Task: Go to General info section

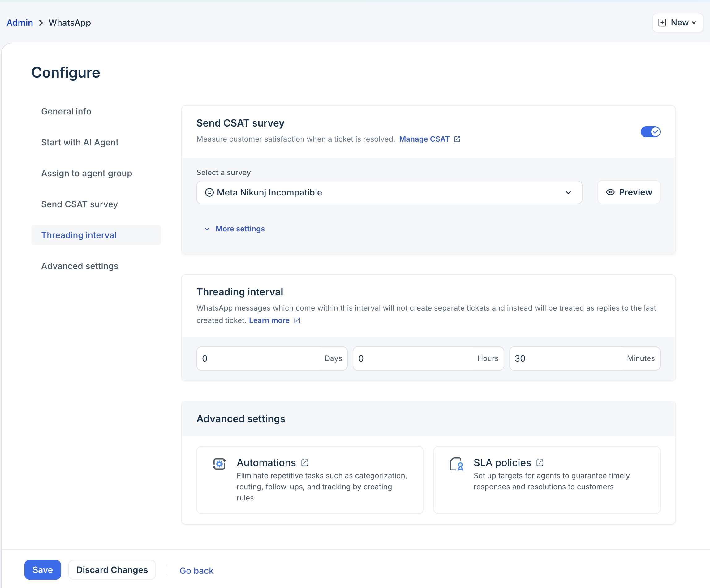Action: tap(66, 111)
